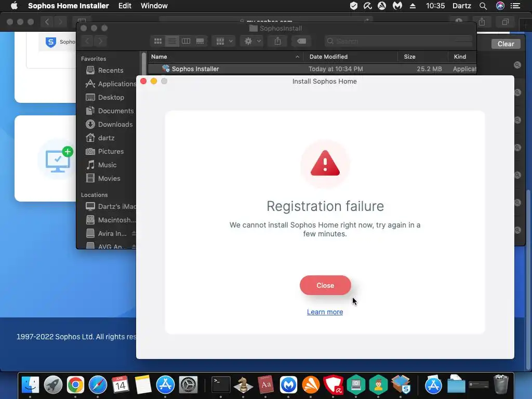Screen dimensions: 532x399
Task: Click Safari show tabs overview button
Action: click(505, 22)
